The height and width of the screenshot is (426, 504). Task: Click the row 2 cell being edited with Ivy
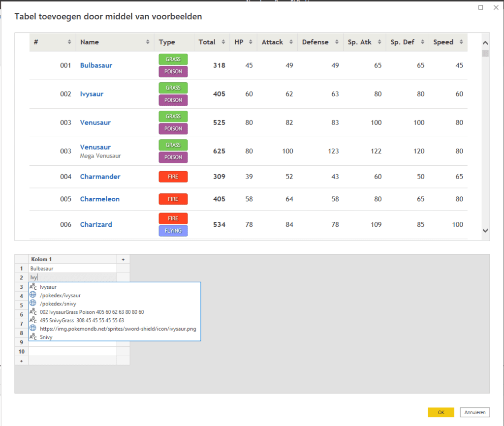[x=73, y=277]
